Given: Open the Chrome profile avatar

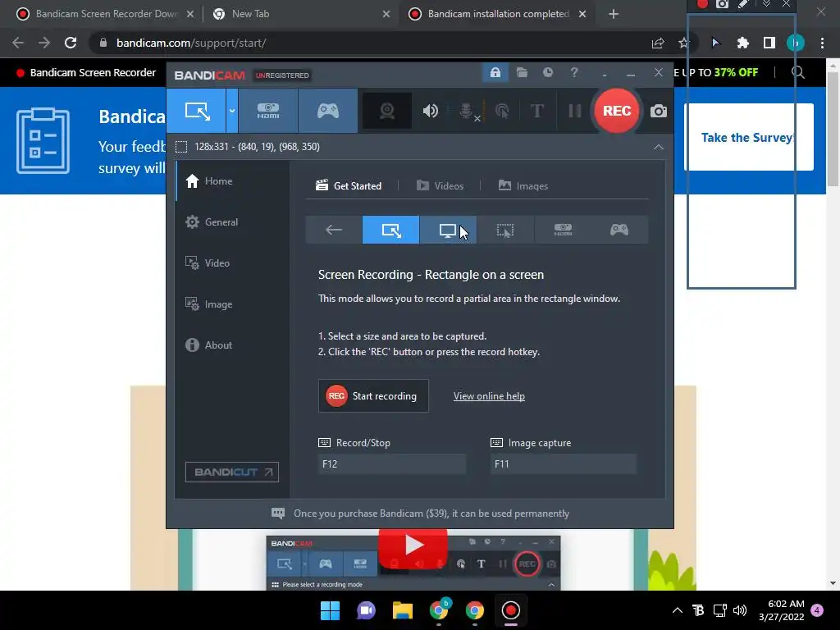Looking at the screenshot, I should point(796,43).
